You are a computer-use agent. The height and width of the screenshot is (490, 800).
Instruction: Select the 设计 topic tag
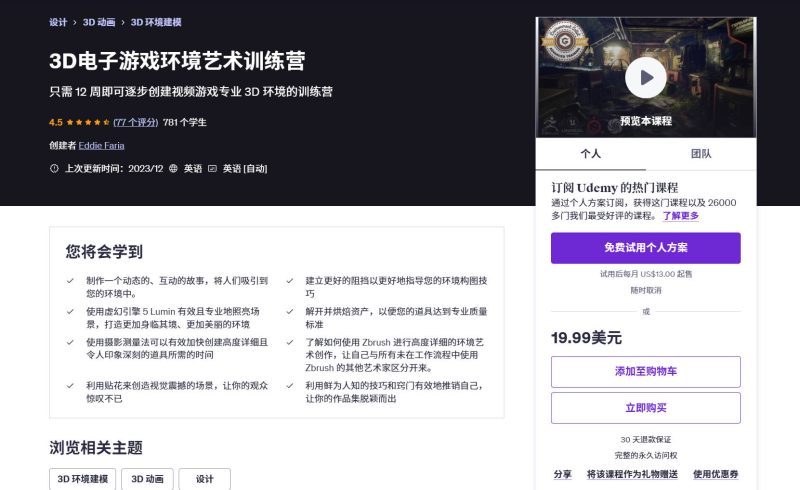tap(205, 479)
